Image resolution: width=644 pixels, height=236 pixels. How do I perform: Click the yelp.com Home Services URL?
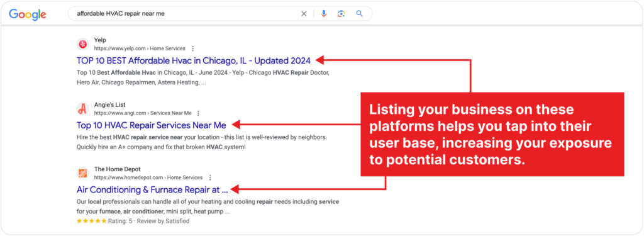(140, 48)
